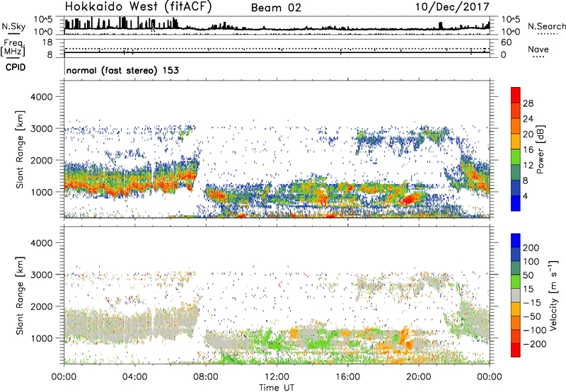Click the 'Nave' legend label

tap(538, 50)
